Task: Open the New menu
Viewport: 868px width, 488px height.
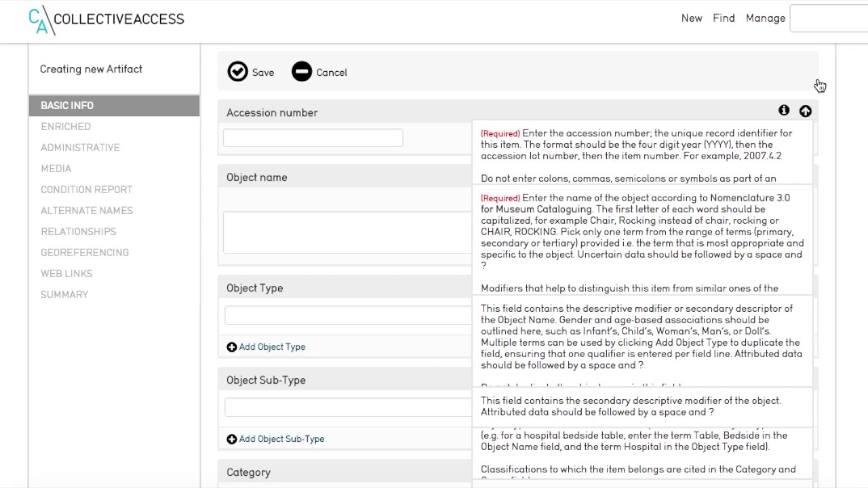Action: pyautogui.click(x=692, y=18)
